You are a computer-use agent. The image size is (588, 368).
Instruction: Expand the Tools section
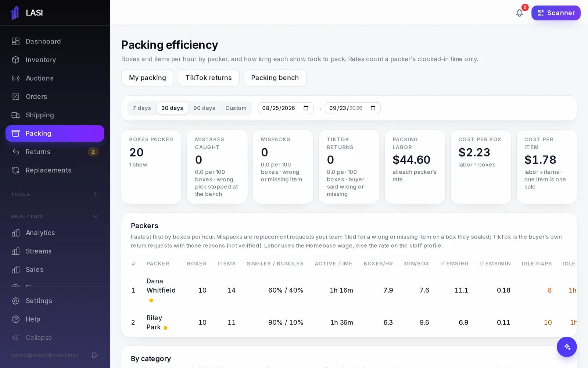tap(55, 194)
